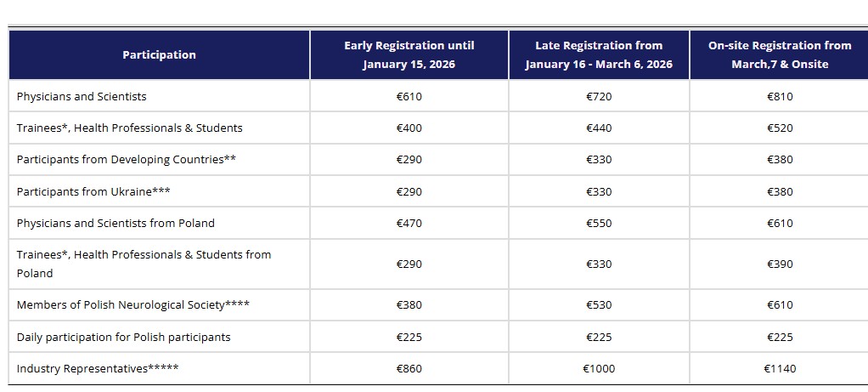Click the Industry Representatives row label
The width and height of the screenshot is (868, 392).
tap(98, 369)
